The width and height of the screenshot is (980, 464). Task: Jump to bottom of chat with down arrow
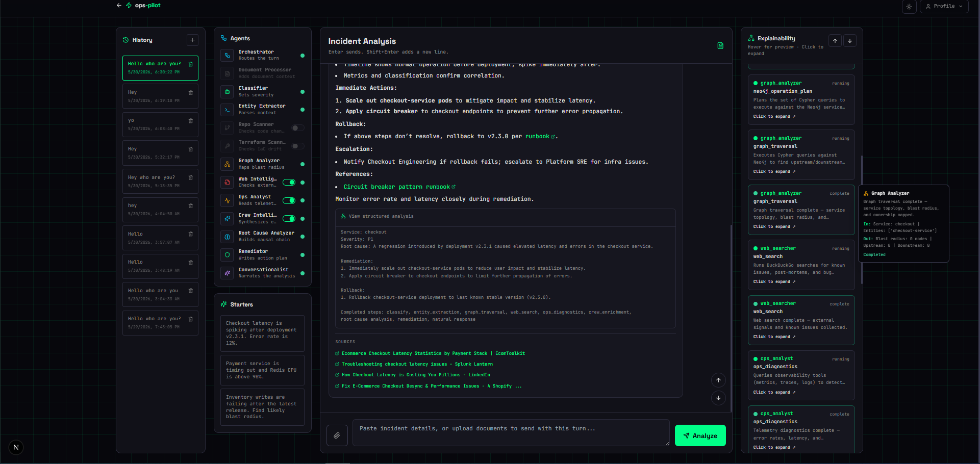click(x=718, y=398)
